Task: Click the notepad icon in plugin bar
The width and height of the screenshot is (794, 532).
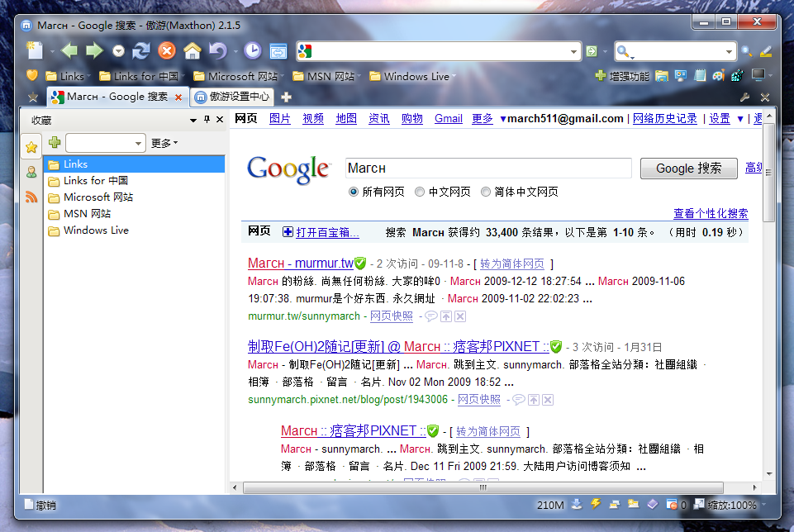Action: [x=699, y=76]
